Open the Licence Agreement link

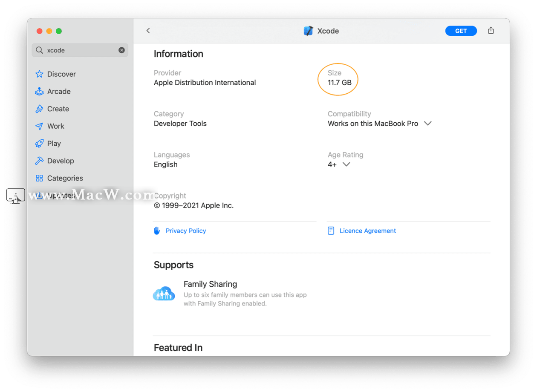click(368, 231)
